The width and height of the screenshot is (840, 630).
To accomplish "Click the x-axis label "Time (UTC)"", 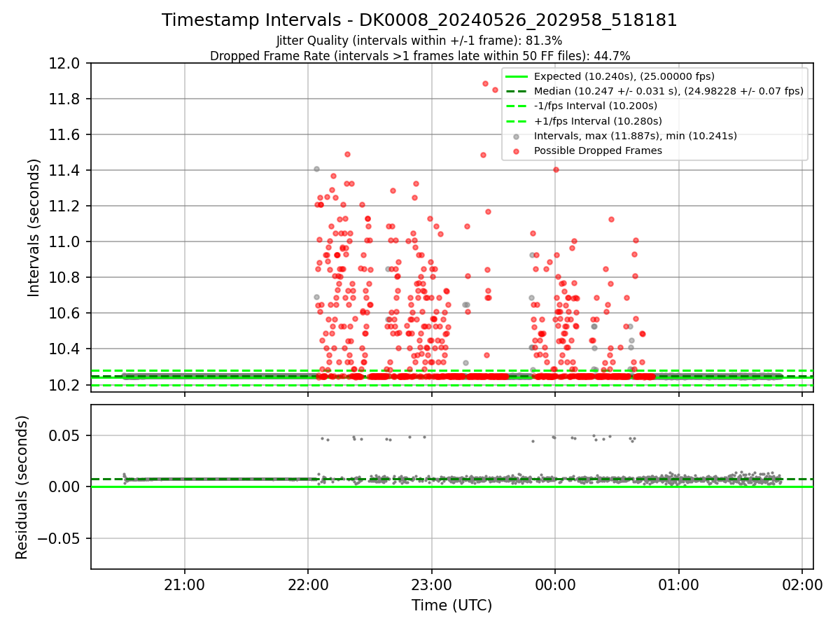I will 451,605.
